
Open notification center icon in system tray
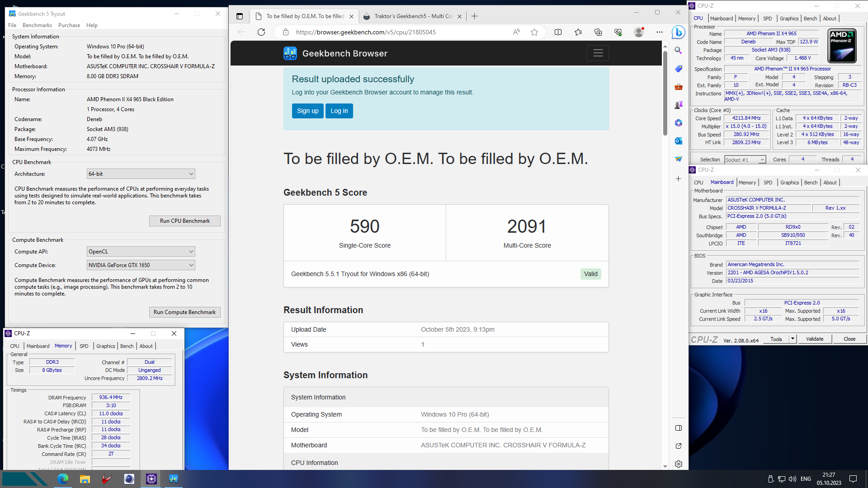853,479
